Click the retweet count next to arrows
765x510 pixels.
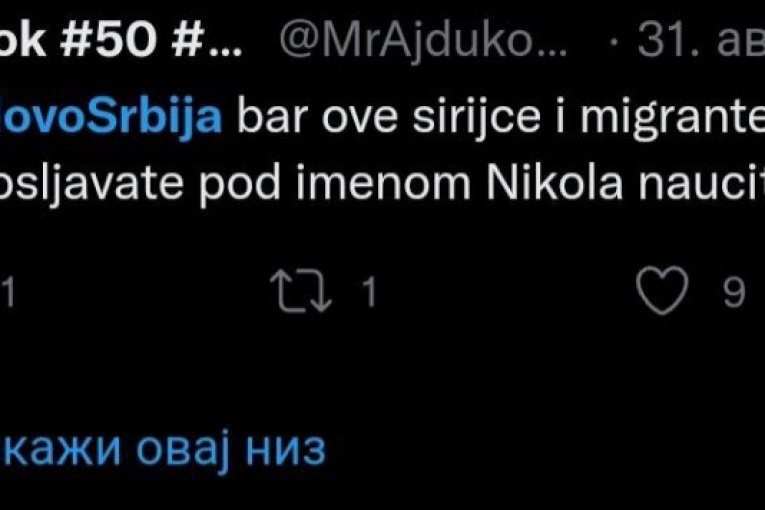point(367,293)
